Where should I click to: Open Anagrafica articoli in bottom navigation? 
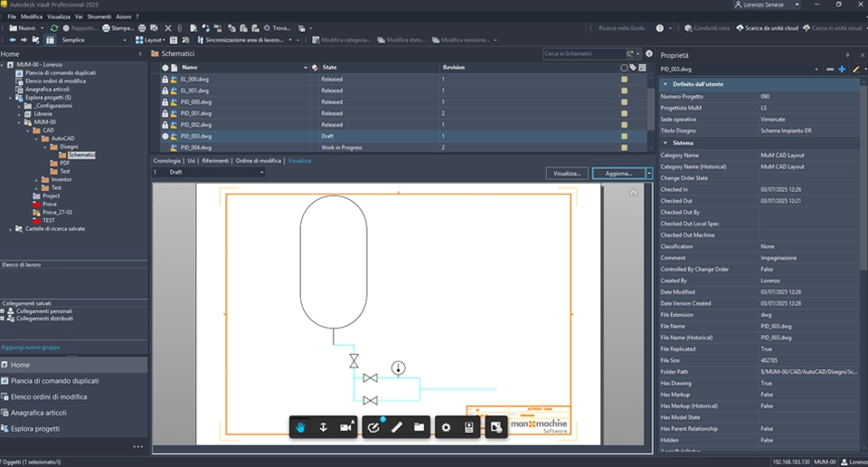coord(39,413)
